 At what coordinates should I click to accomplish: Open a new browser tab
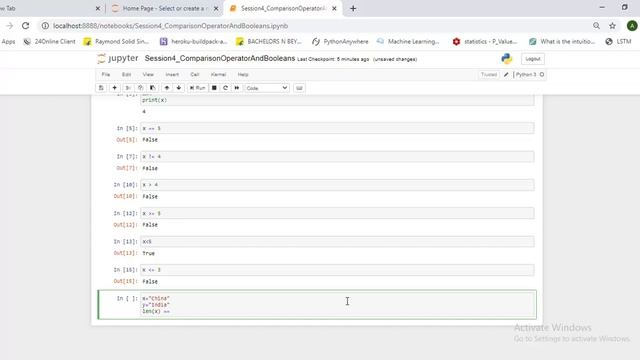(353, 8)
